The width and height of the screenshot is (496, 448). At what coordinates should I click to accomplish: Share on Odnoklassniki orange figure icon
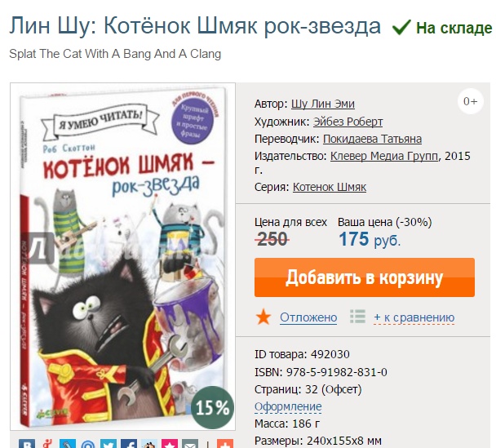click(47, 444)
